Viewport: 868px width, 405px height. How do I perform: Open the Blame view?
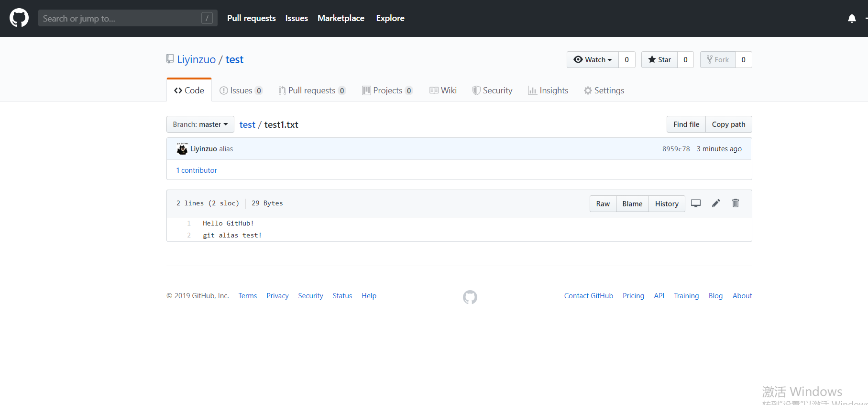click(x=632, y=204)
